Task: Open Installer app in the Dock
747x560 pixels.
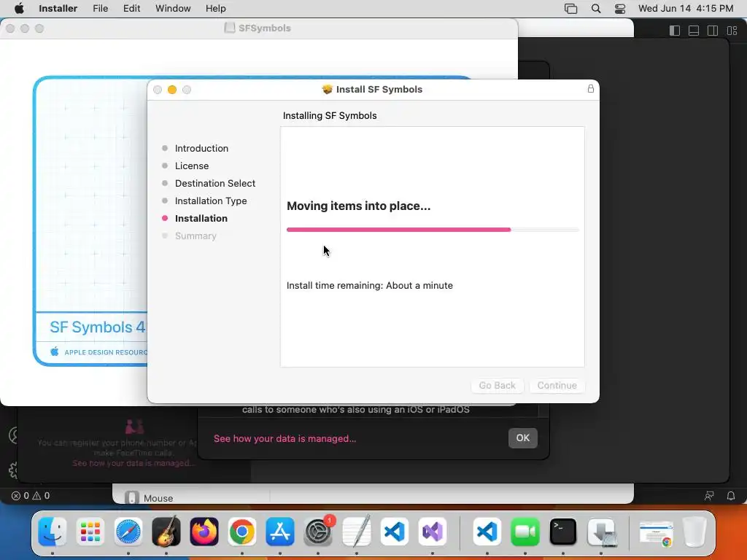Action: [602, 532]
